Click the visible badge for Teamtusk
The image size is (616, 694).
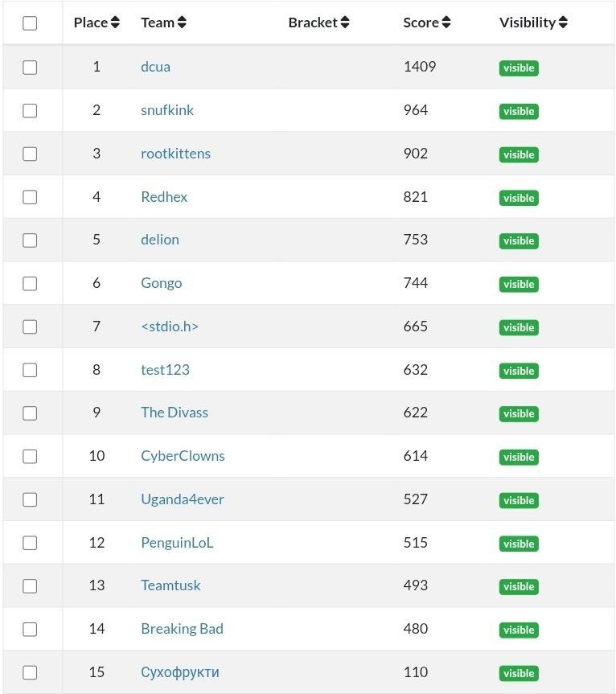click(519, 587)
